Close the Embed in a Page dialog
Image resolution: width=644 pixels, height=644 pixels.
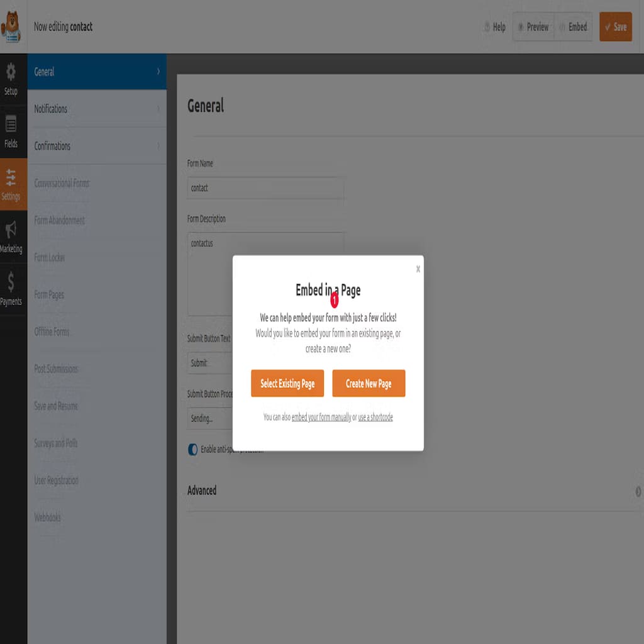[418, 269]
